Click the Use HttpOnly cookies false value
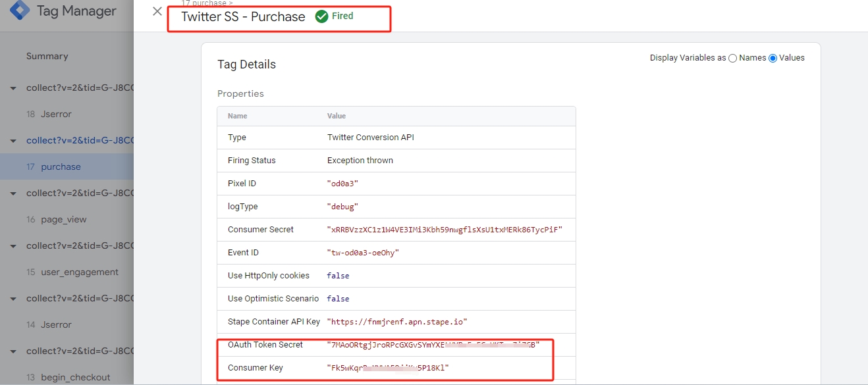The image size is (868, 385). pyautogui.click(x=338, y=276)
